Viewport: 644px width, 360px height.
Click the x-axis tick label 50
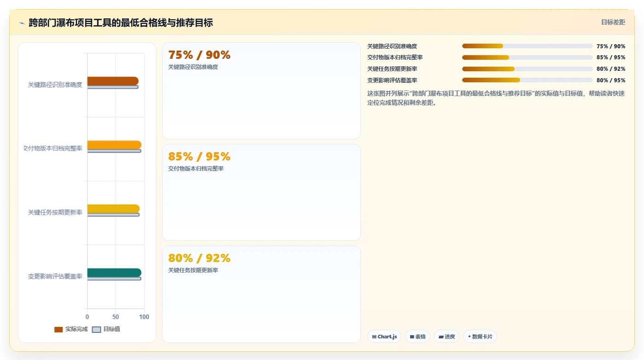click(x=116, y=317)
